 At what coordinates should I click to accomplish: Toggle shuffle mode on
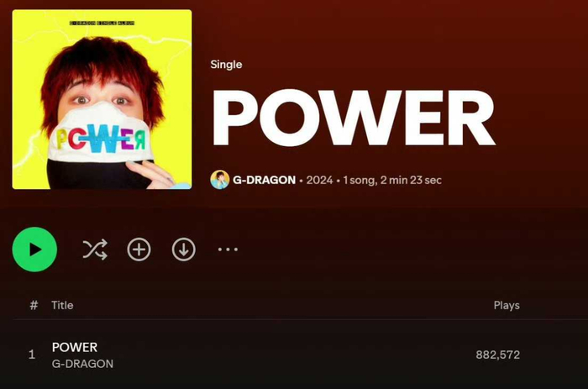click(x=95, y=250)
